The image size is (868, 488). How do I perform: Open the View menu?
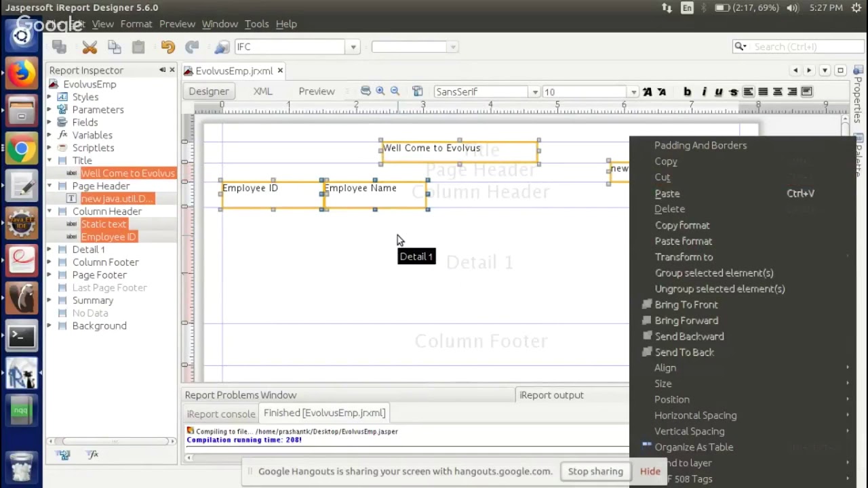[x=102, y=24]
